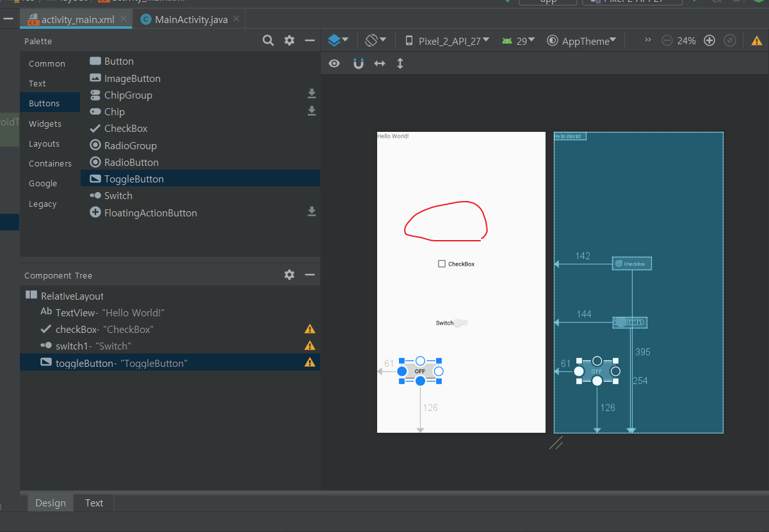This screenshot has height=532, width=769.
Task: Open the AppTheme dropdown
Action: click(582, 41)
